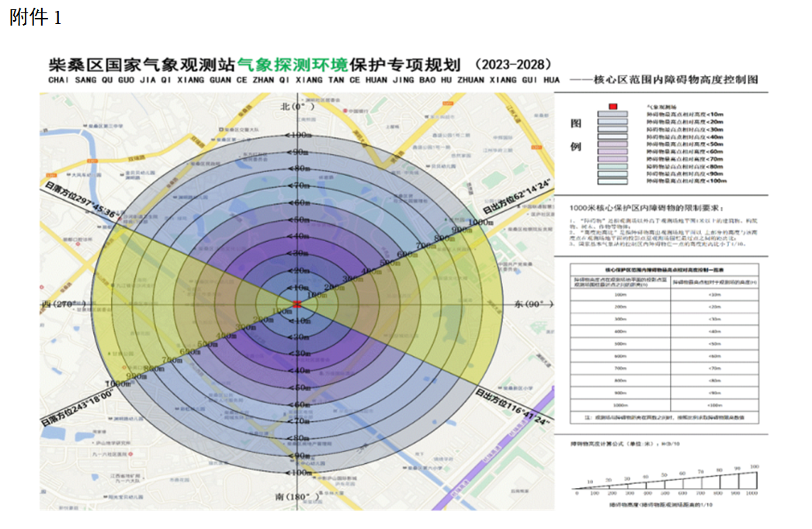
Task: Select the <10m legend color swatch
Action: (612, 114)
